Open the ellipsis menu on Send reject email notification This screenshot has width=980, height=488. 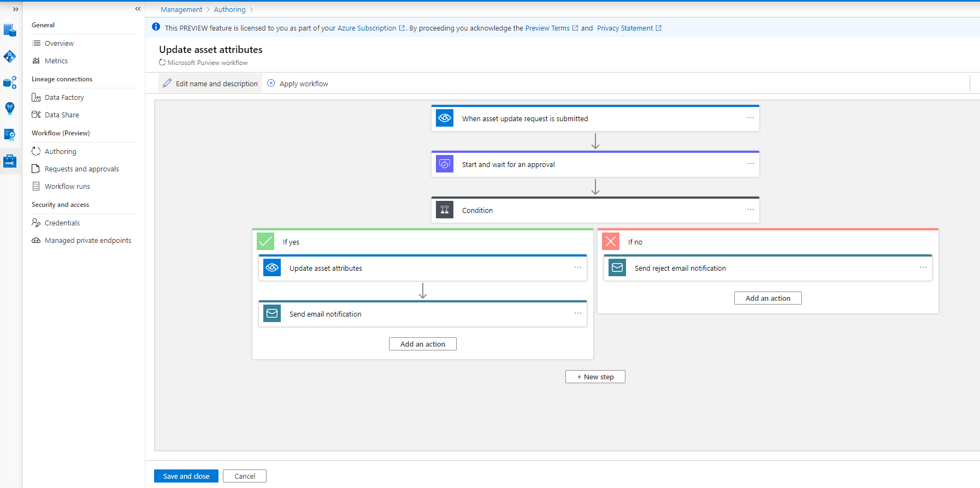(x=923, y=267)
